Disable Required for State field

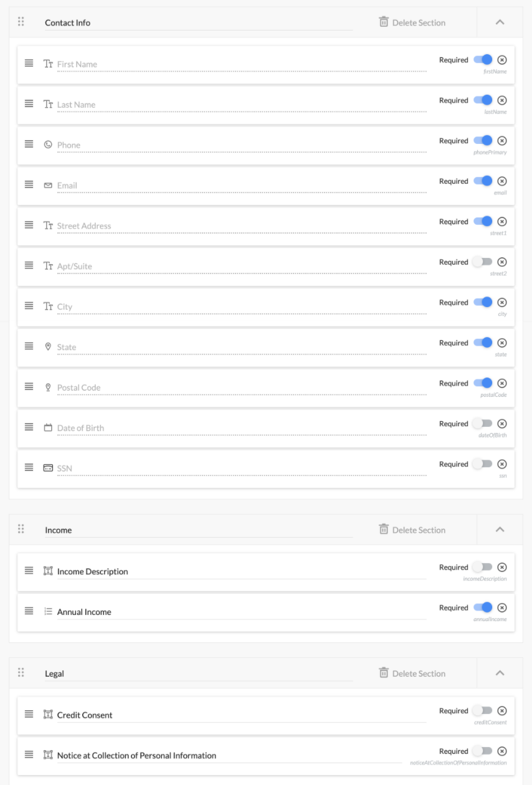point(483,343)
